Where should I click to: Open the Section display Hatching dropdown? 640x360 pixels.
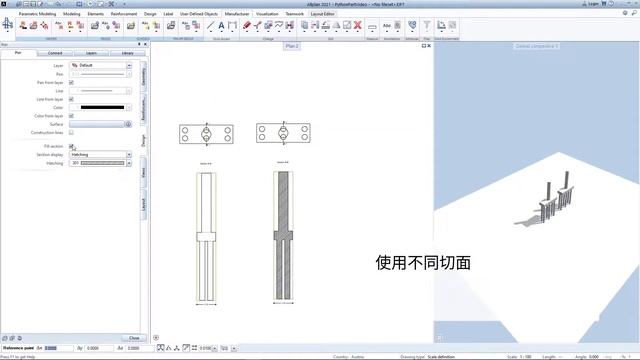click(x=129, y=155)
